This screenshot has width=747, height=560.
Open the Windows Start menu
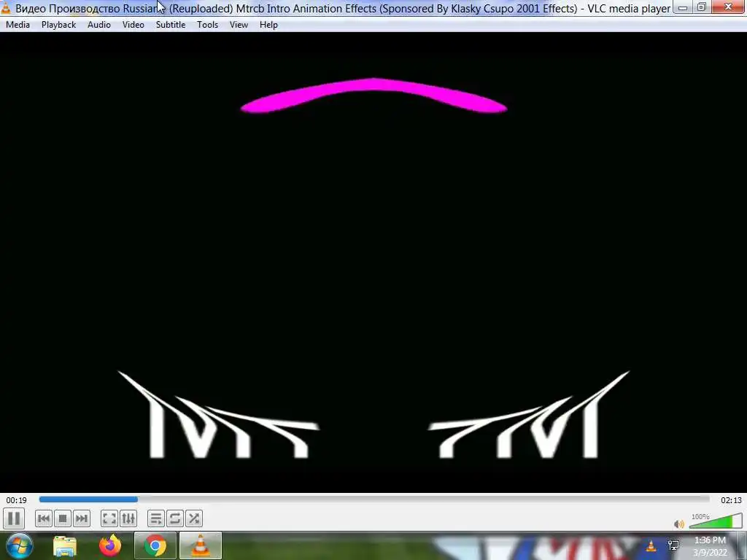20,545
